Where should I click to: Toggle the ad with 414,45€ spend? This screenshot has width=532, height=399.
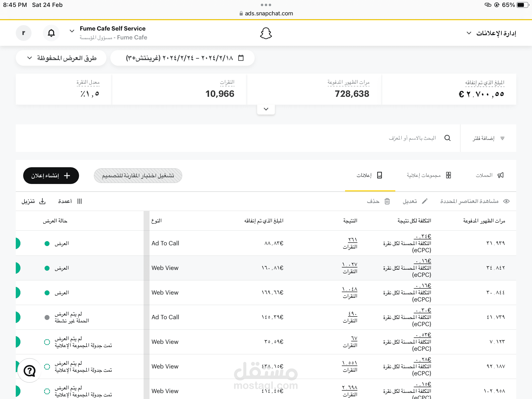[x=18, y=391]
